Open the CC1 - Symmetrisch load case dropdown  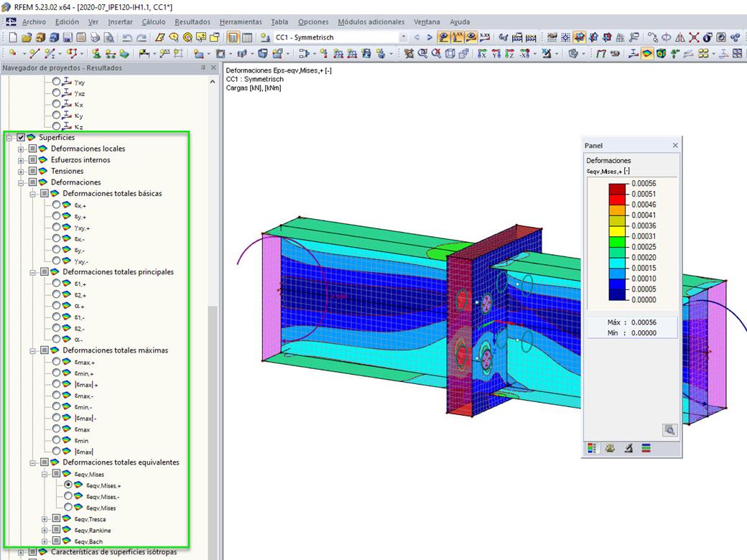[x=404, y=37]
